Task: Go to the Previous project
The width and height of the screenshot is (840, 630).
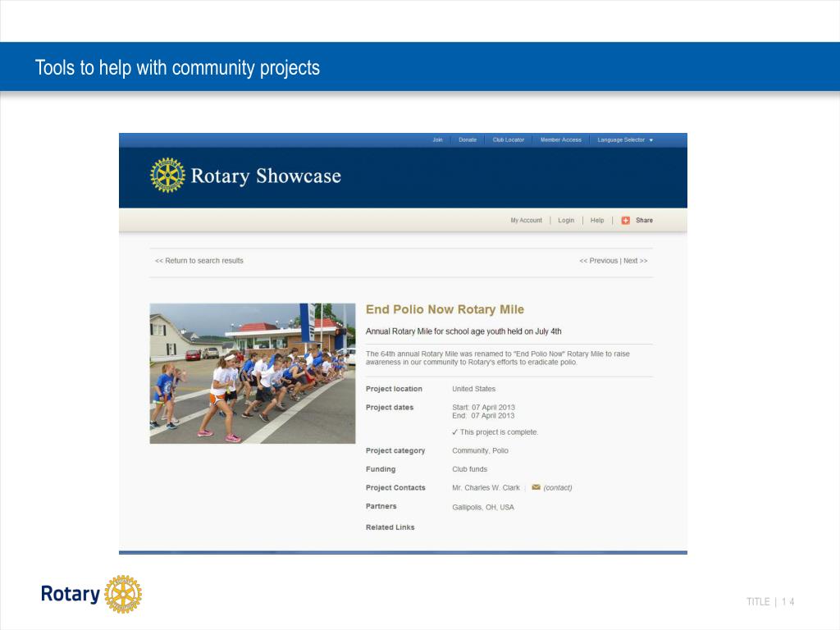Action: click(598, 260)
